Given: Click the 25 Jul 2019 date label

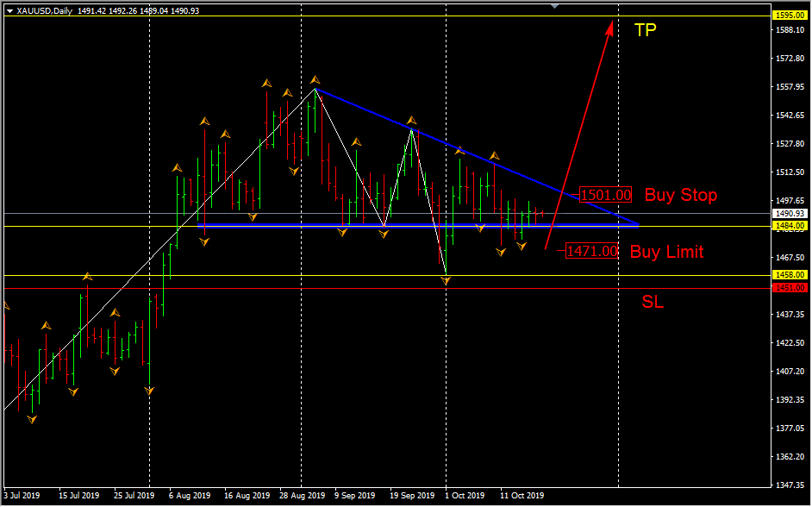Looking at the screenshot, I should pyautogui.click(x=134, y=496).
